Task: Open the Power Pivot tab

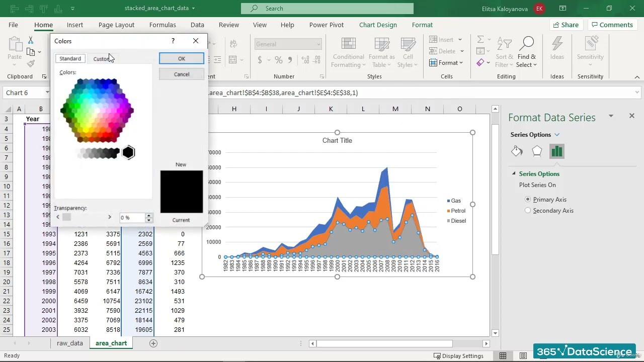Action: pyautogui.click(x=327, y=25)
